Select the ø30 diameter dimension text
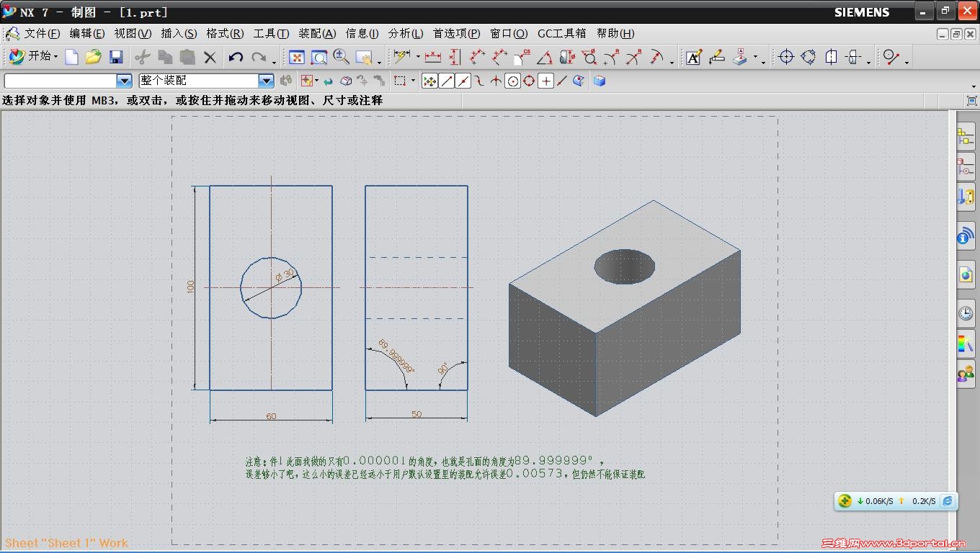 pos(285,274)
